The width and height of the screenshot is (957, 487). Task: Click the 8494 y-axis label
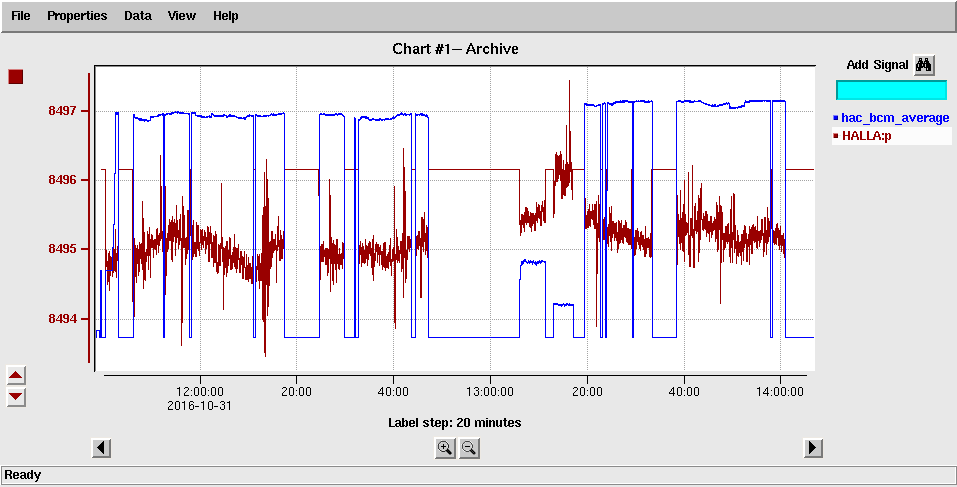(61, 319)
